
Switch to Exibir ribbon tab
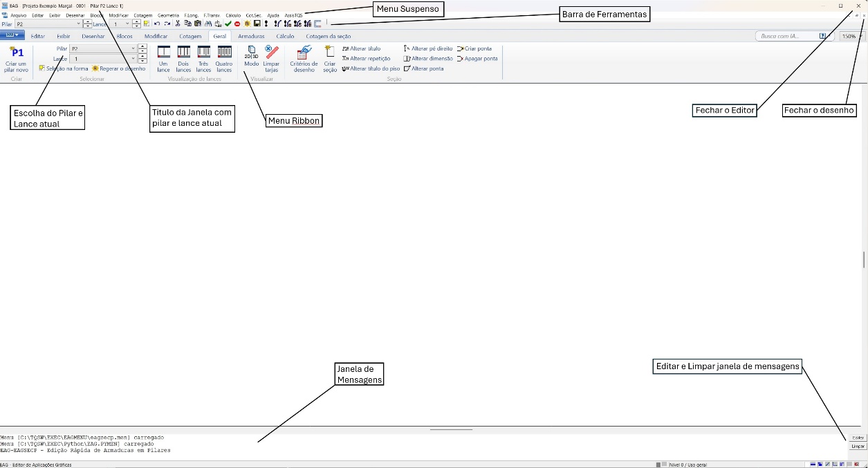pos(63,36)
